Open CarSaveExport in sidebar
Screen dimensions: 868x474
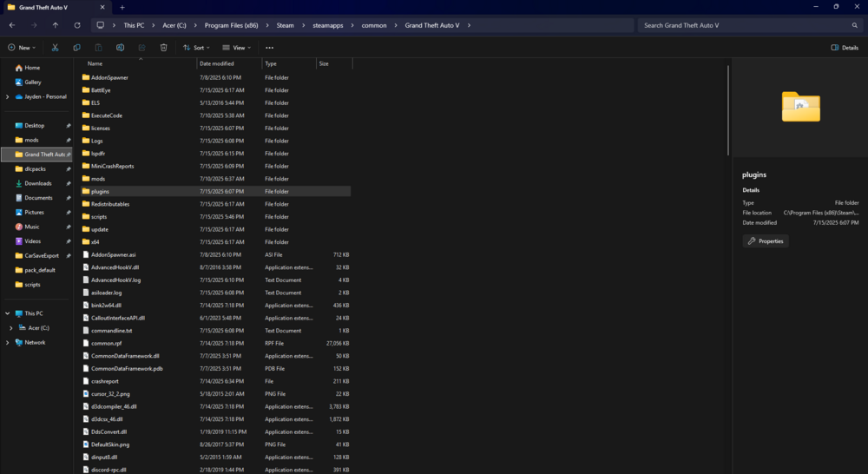42,256
